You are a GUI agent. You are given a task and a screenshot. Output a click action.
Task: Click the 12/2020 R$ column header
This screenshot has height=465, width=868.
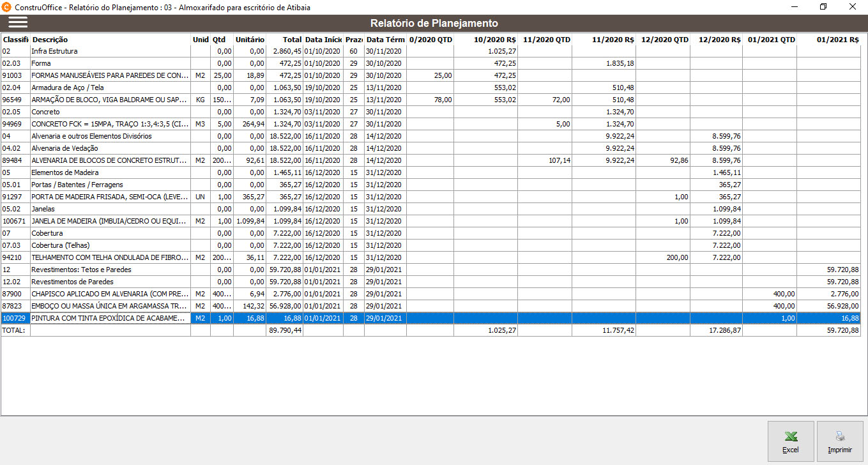716,40
